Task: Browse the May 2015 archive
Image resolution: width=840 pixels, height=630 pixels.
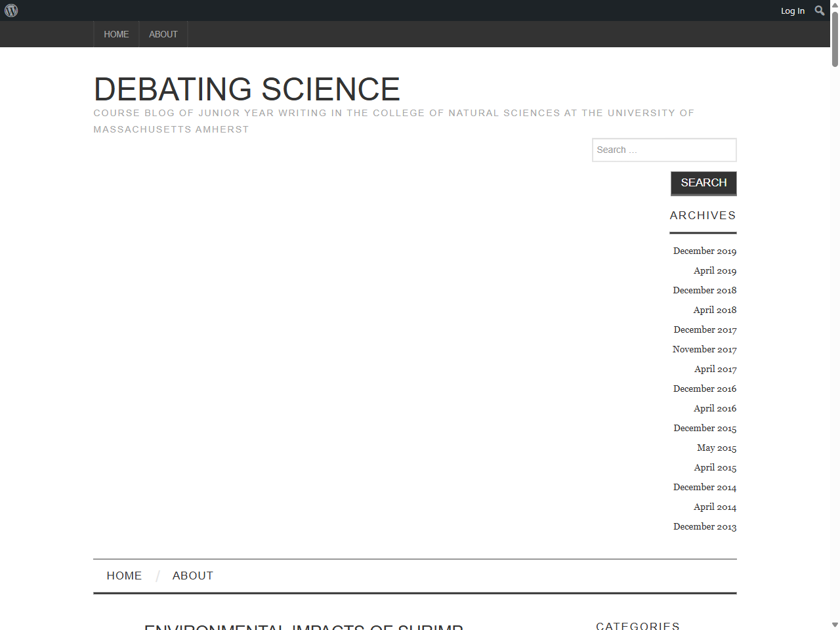Action: [716, 448]
